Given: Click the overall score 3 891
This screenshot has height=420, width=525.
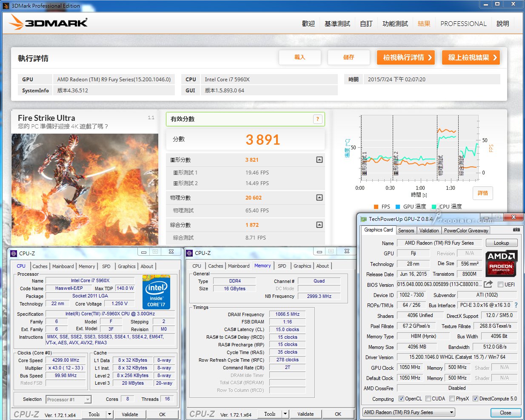Looking at the screenshot, I should pos(262,140).
